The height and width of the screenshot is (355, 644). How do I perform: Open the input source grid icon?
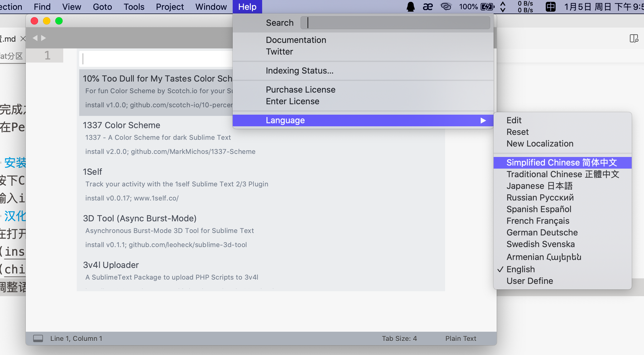tap(550, 7)
